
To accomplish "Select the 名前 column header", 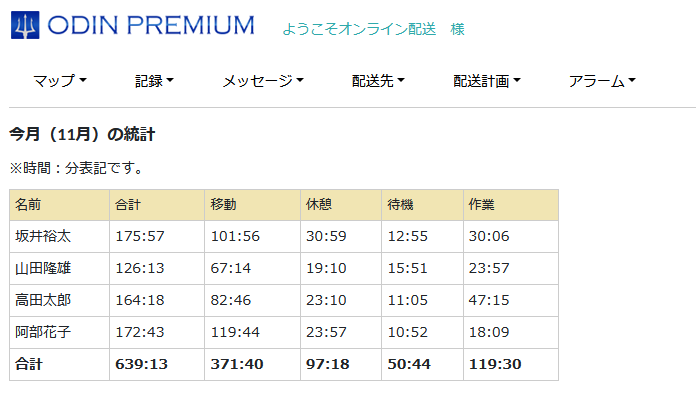I will (59, 205).
